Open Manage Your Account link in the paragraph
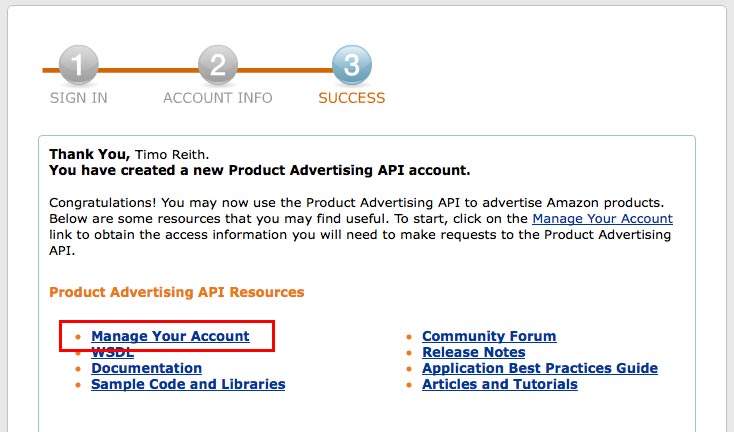734x432 pixels. 602,218
